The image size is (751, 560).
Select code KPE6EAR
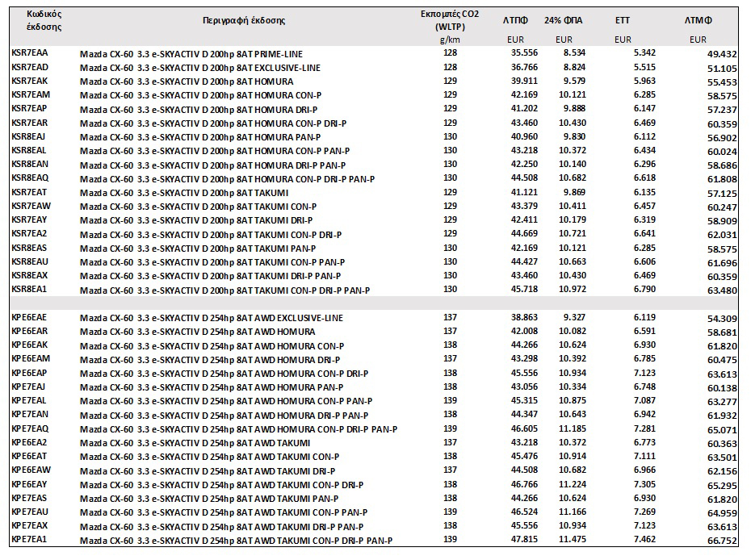[30, 331]
